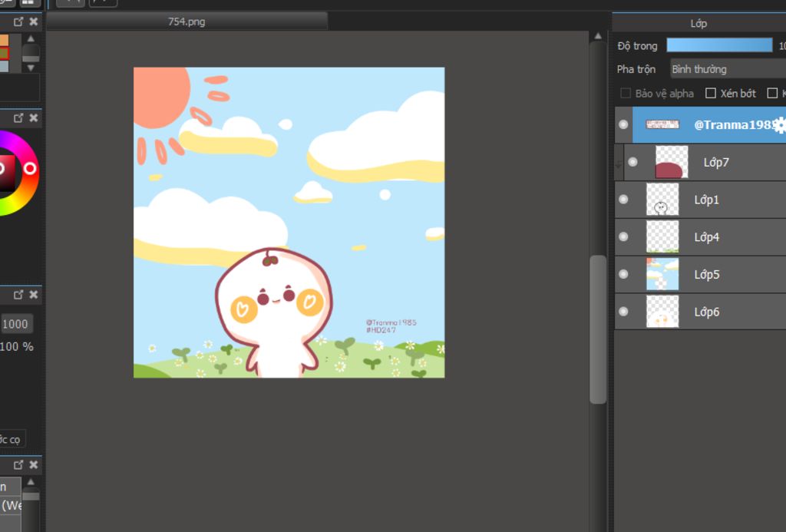Click the Lớp4 layer thumbnail

[662, 236]
